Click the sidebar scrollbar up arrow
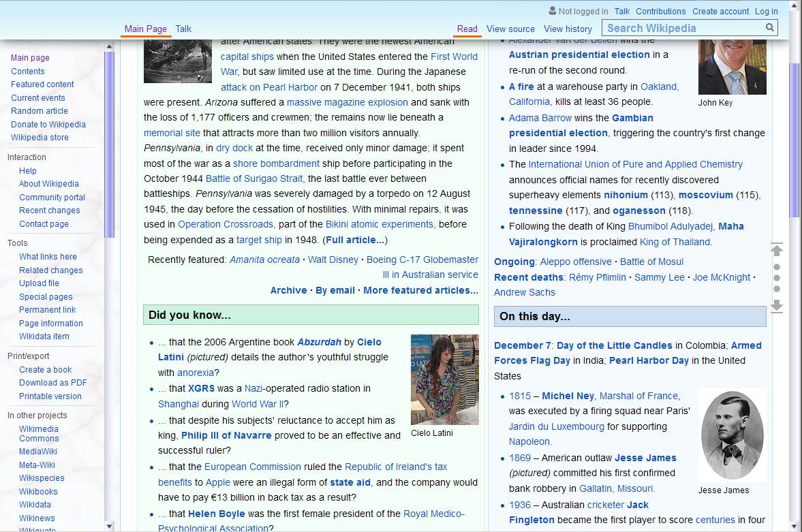The image size is (802, 532). (x=109, y=46)
